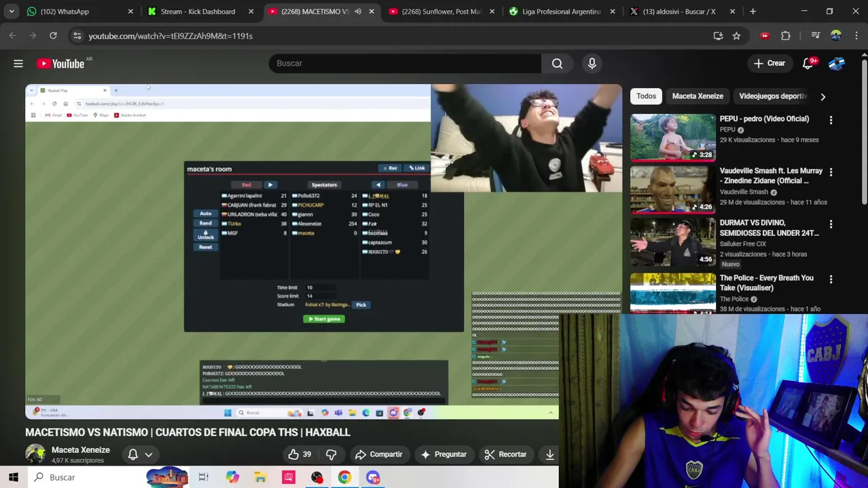Image resolution: width=868 pixels, height=488 pixels.
Task: Open the YouTube notifications bell
Action: pos(808,64)
